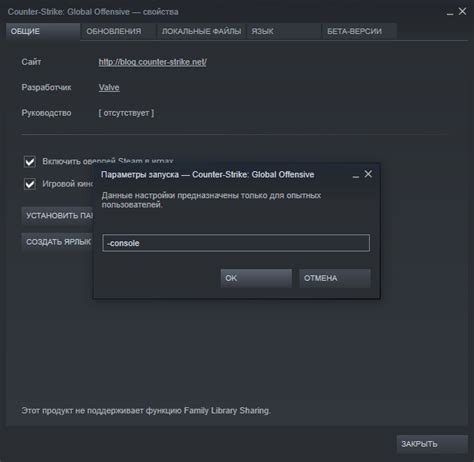Switch to the ОБНОВЛЕНИЯ tab

pyautogui.click(x=118, y=31)
